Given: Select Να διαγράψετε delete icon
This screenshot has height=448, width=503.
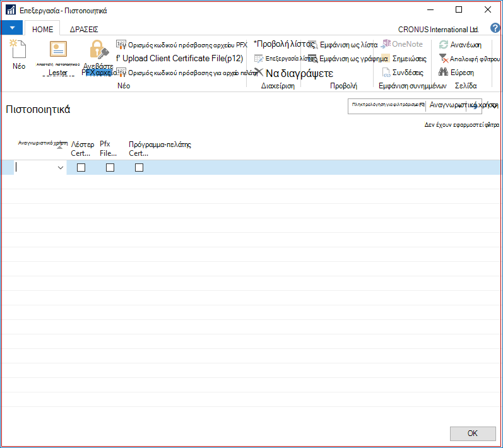Looking at the screenshot, I should tap(259, 73).
